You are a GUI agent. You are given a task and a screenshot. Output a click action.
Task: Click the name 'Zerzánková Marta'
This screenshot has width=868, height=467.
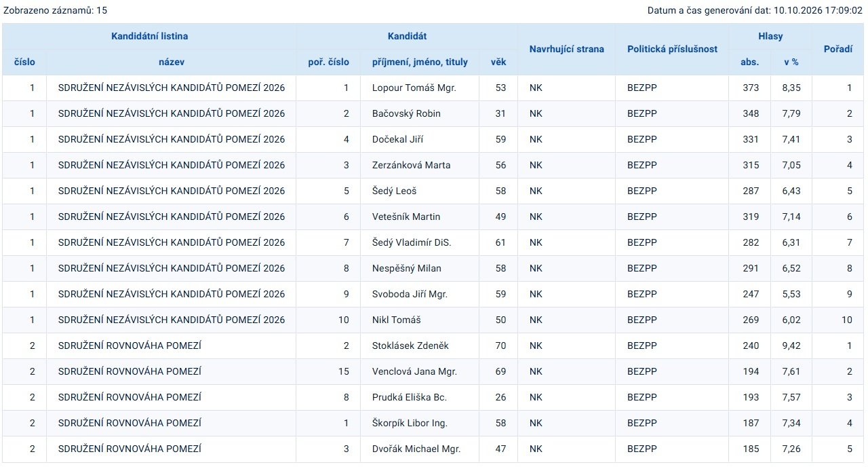point(412,165)
